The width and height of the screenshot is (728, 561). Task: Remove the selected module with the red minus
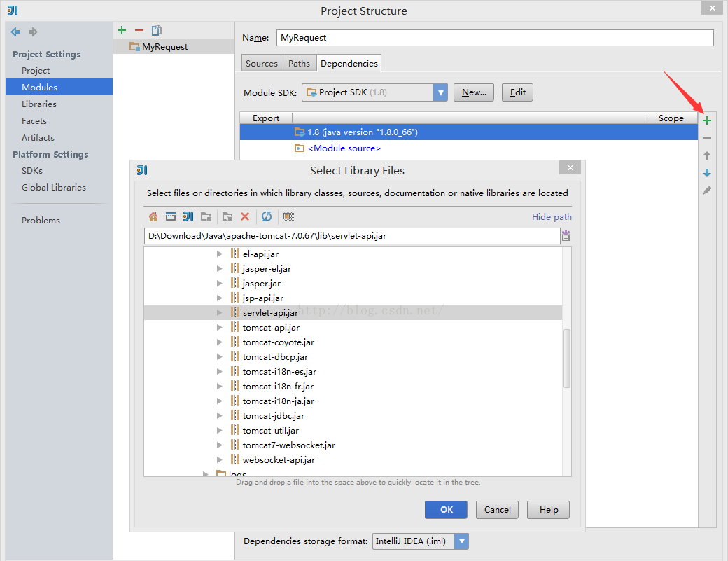pos(139,30)
